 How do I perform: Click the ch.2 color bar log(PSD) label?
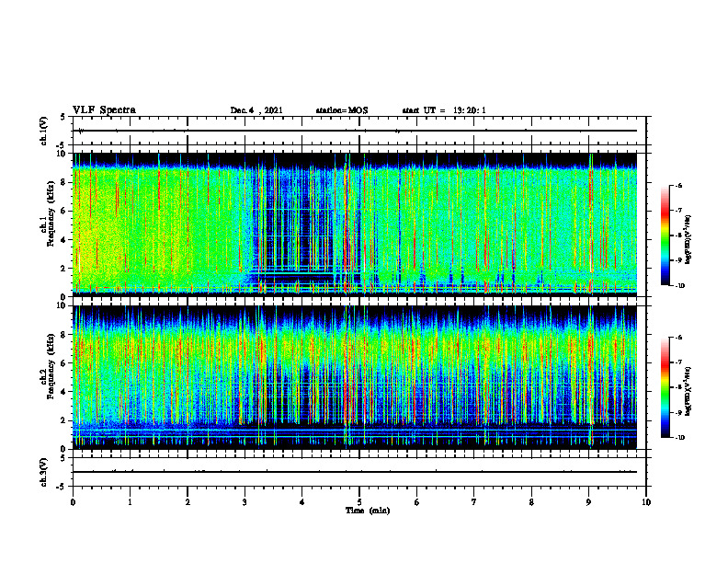(x=688, y=391)
